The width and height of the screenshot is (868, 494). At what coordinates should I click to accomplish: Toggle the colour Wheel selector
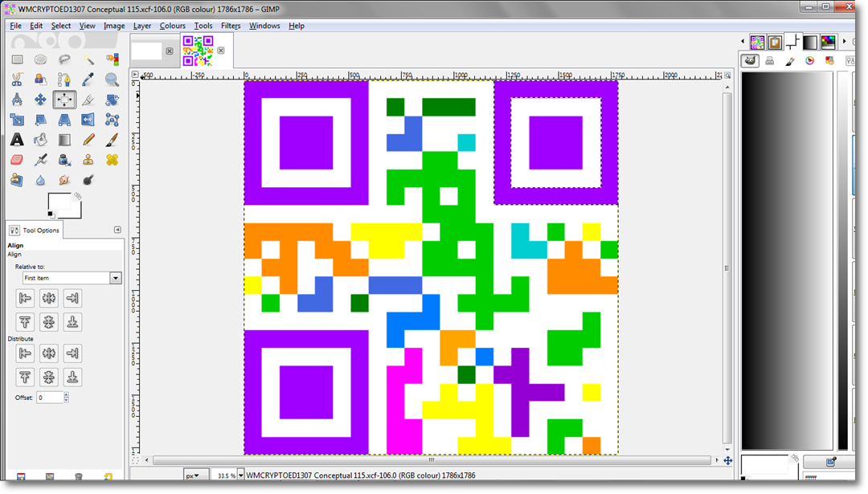point(810,61)
